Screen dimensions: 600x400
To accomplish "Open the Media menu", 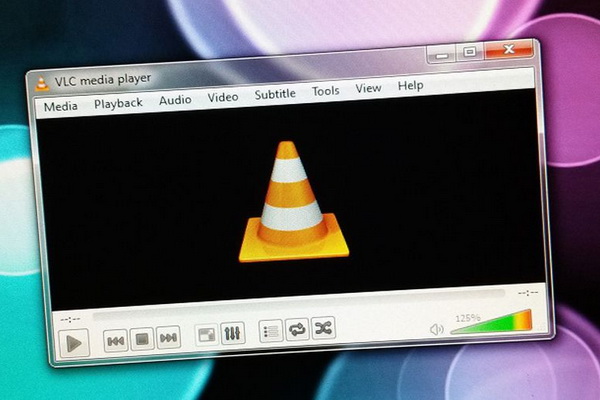I will pos(60,105).
